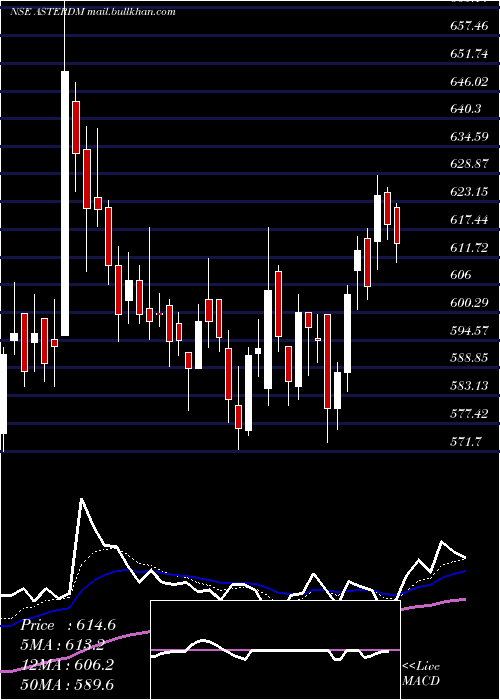Click the 588.85 price axis label
The image size is (500, 700).
click(469, 358)
